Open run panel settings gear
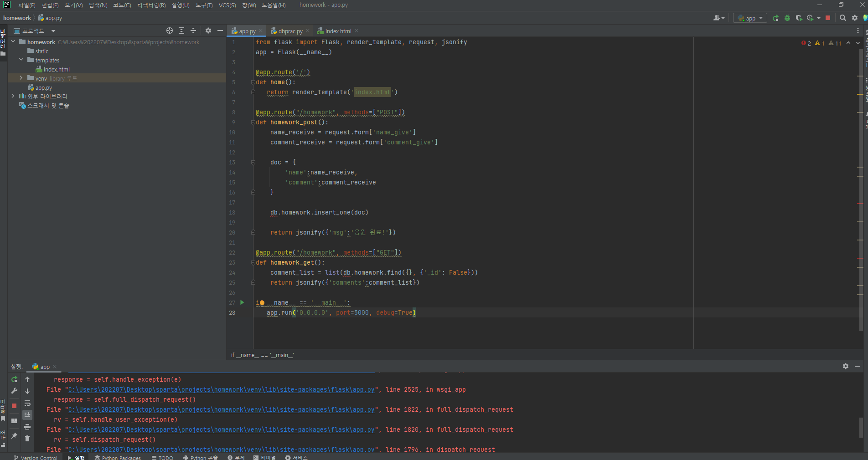Viewport: 868px width, 460px height. click(846, 366)
